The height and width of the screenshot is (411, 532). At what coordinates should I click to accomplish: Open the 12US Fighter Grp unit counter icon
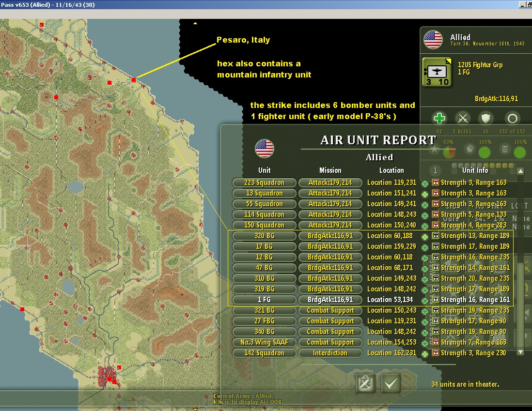[x=438, y=72]
